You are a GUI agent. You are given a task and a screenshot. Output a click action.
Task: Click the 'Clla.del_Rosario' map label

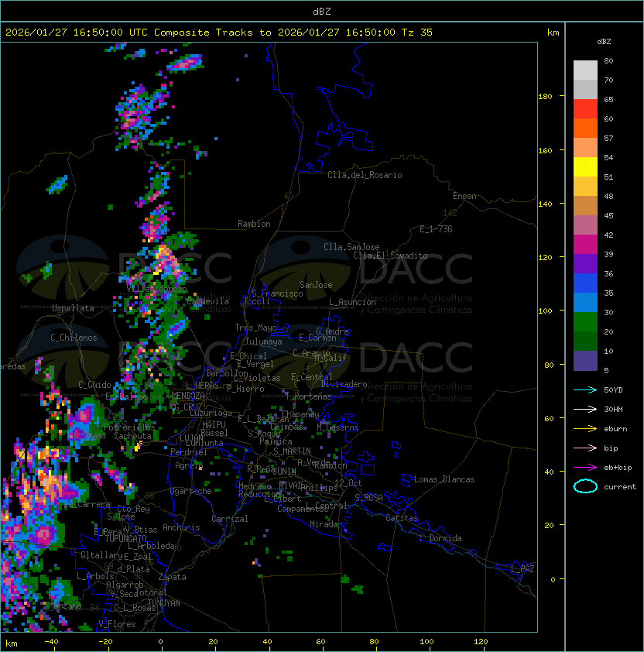365,175
